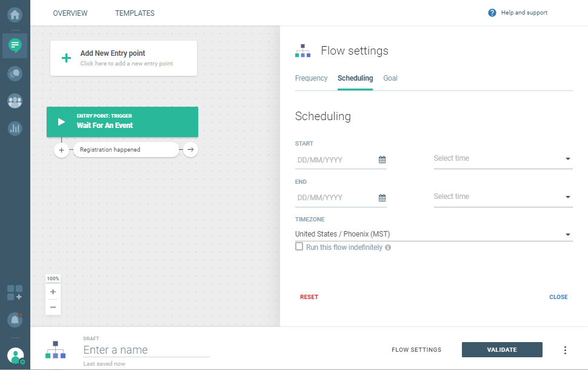Open the People icon in sidebar

point(15,101)
